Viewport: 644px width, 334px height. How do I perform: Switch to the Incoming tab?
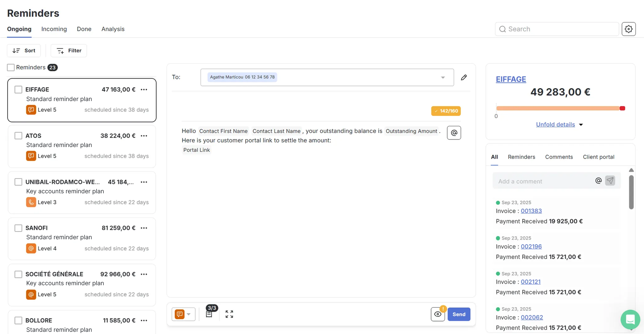tap(54, 29)
